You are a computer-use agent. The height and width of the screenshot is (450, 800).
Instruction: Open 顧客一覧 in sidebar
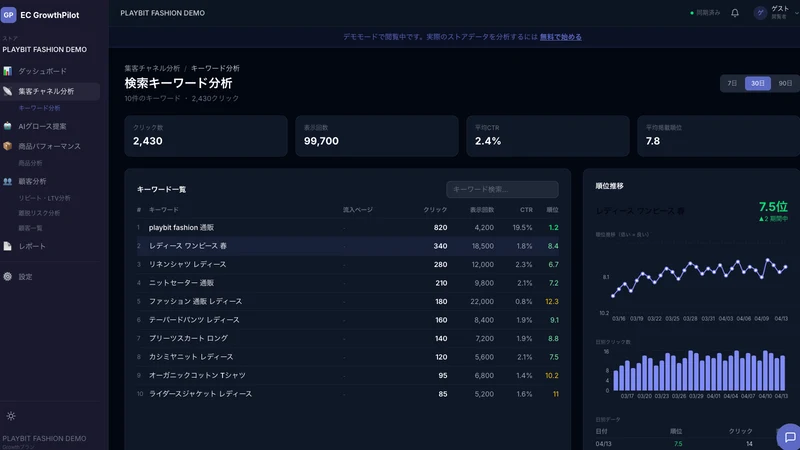(30, 228)
